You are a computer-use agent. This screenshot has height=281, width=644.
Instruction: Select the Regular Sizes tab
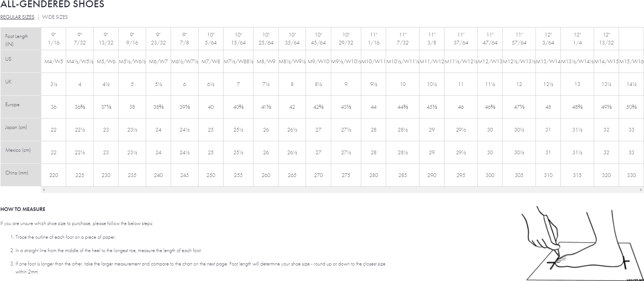coord(17,17)
